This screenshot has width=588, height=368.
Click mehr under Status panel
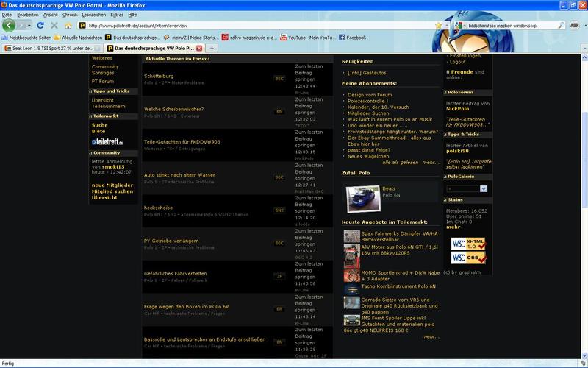point(453,227)
